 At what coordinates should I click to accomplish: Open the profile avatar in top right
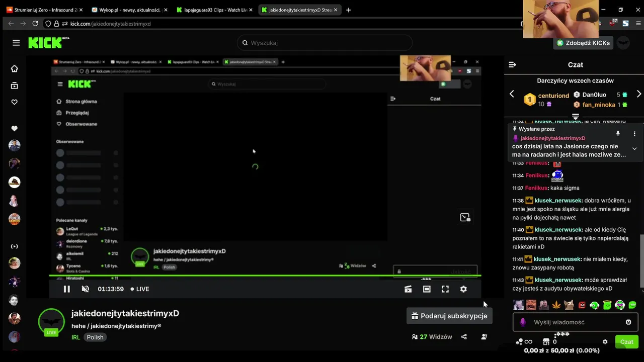[x=623, y=43]
